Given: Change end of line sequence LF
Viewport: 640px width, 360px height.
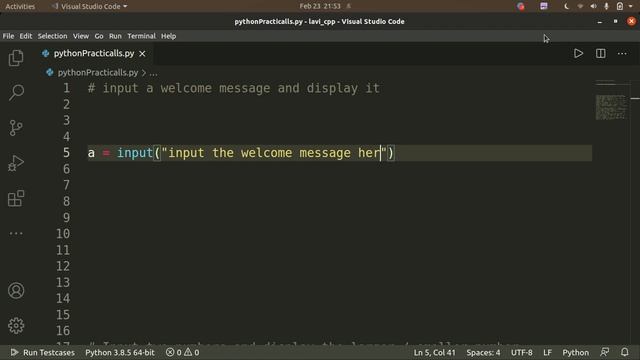Looking at the screenshot, I should coord(547,352).
